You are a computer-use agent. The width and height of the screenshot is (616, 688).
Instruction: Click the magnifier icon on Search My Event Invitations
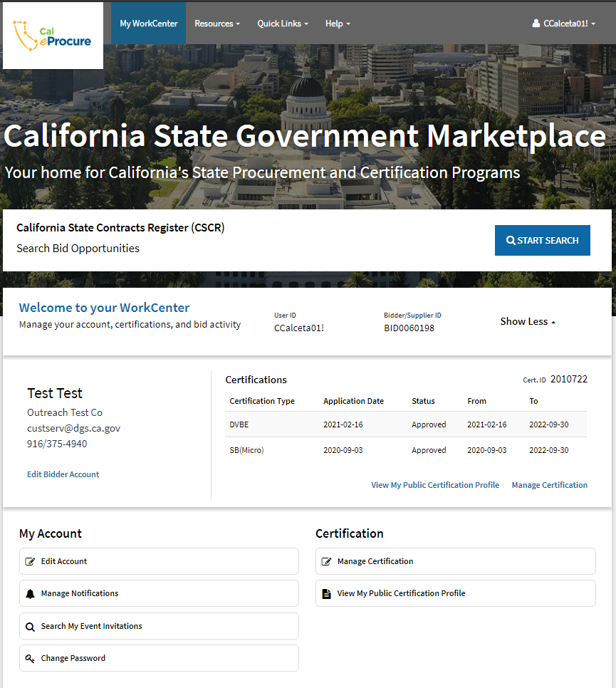pyautogui.click(x=29, y=625)
